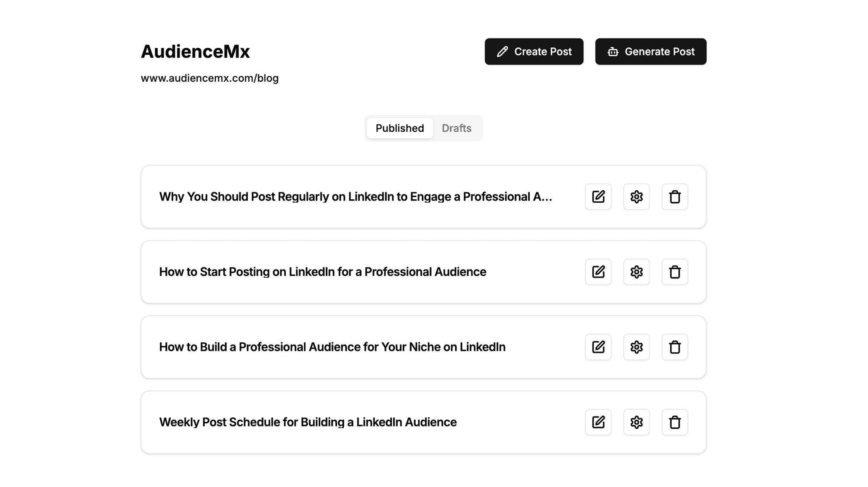Open settings for 'How to Start Posting' post
The height and width of the screenshot is (487, 868).
point(636,272)
